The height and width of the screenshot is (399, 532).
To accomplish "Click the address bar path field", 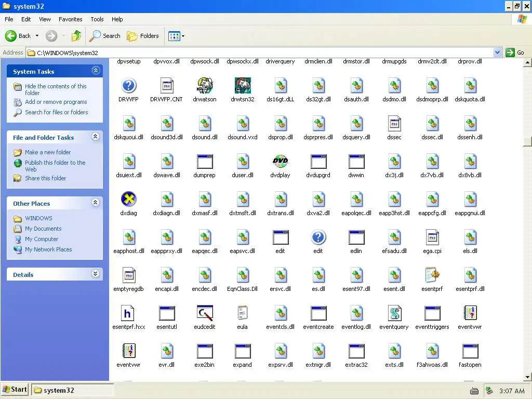I will click(259, 52).
